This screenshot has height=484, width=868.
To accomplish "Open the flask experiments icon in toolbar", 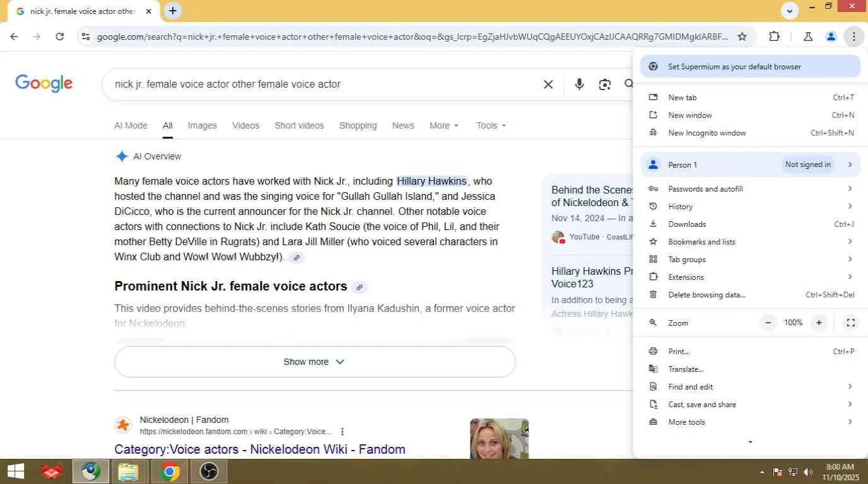I will (x=808, y=37).
